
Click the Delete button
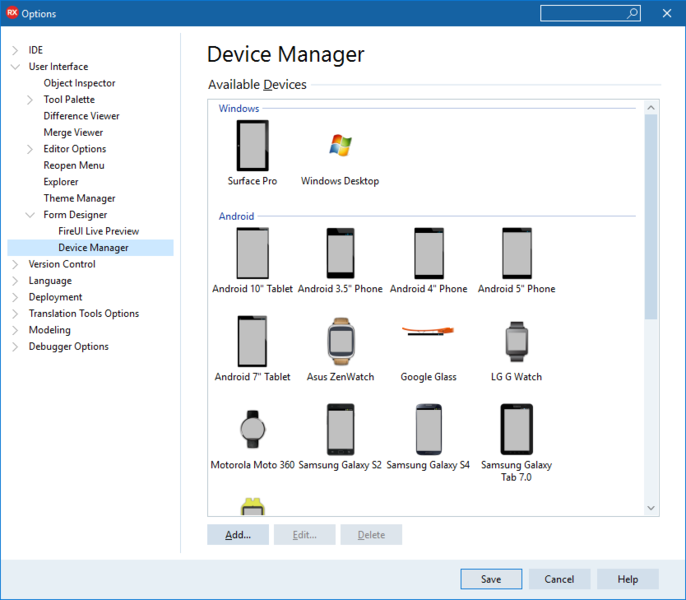click(x=371, y=535)
